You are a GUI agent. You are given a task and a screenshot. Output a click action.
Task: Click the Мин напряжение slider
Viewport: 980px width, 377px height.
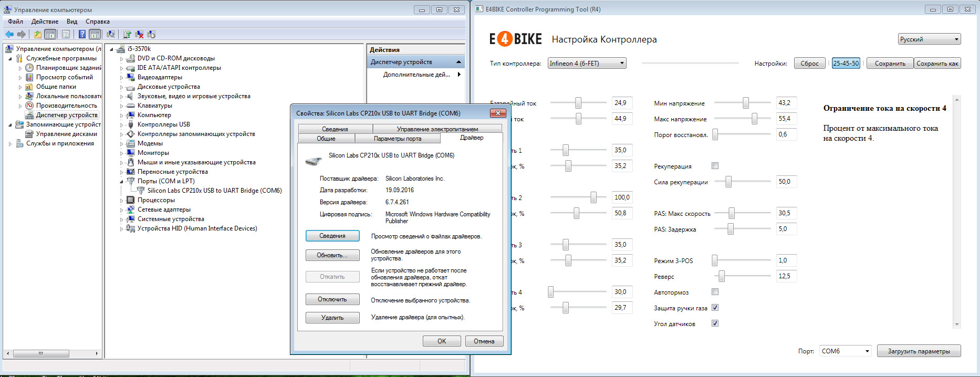coord(743,103)
